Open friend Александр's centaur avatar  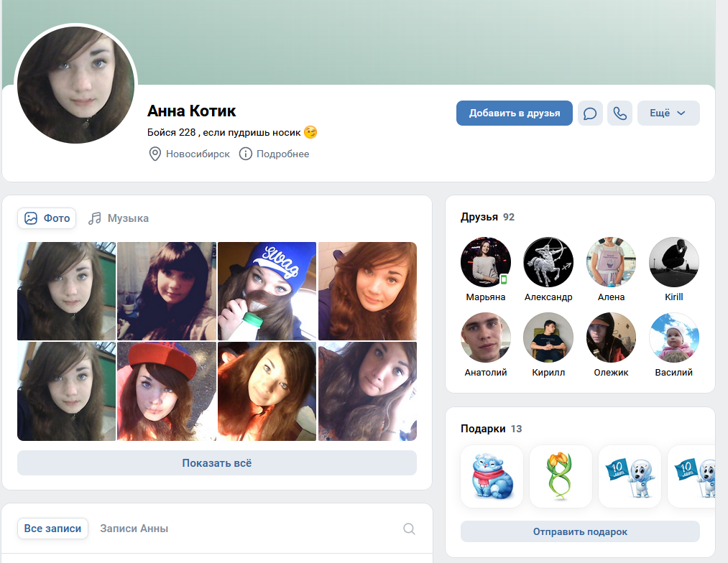(x=548, y=262)
